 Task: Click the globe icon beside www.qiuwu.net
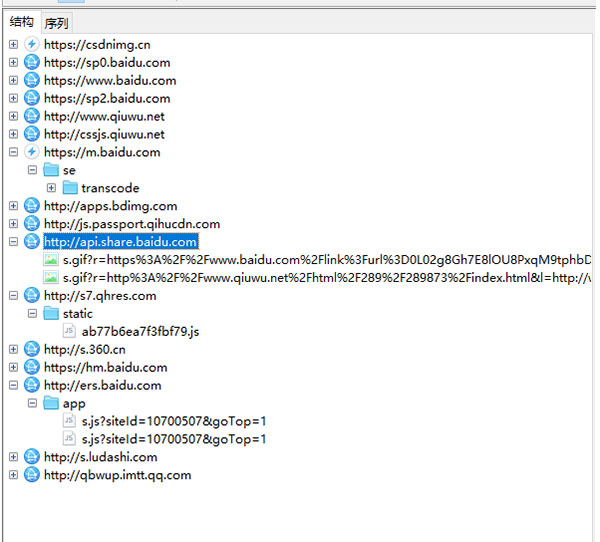pyautogui.click(x=32, y=116)
